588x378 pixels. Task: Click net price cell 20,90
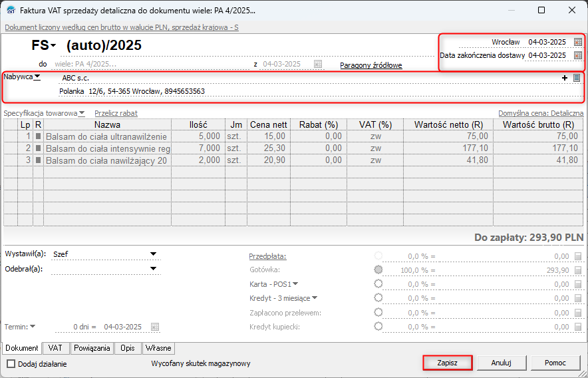click(269, 160)
